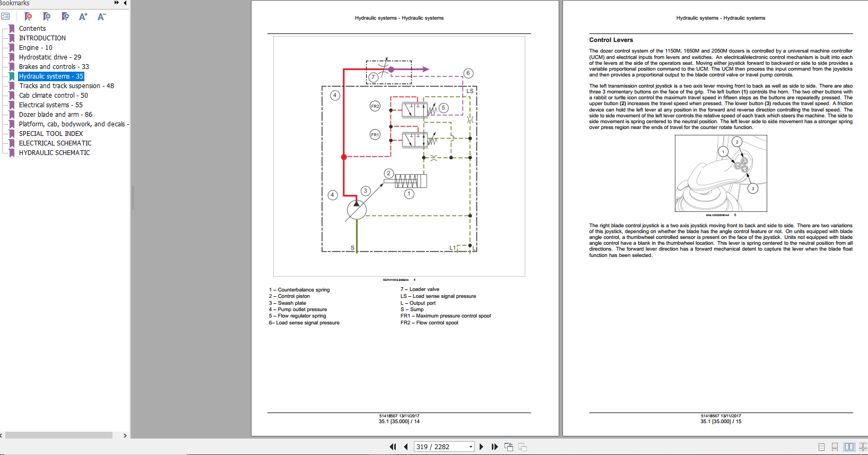The image size is (868, 455).
Task: Select the HYDRAULIC SCHEMATIC bookmark
Action: point(55,153)
